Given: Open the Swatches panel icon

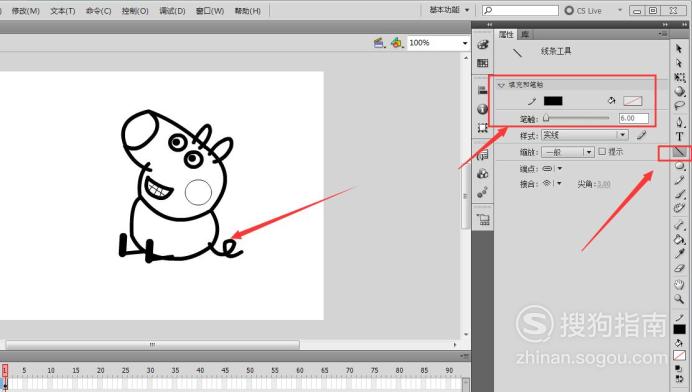Looking at the screenshot, I should click(x=483, y=63).
